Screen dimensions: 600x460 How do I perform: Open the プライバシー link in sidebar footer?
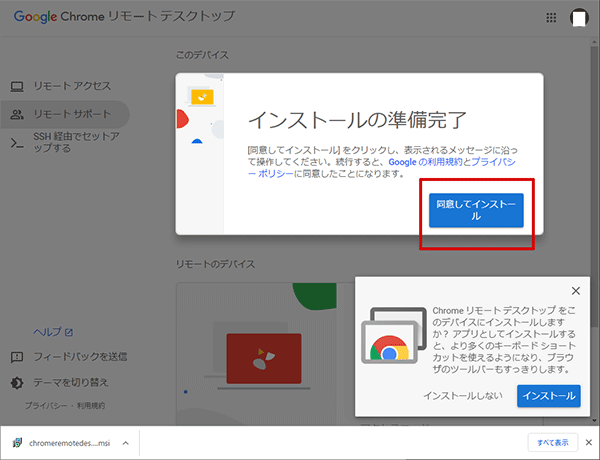point(46,405)
